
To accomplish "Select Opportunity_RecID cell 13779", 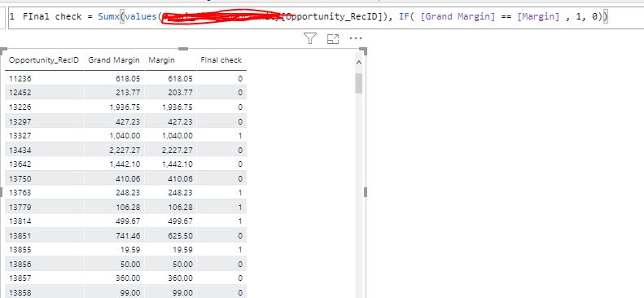I will [20, 207].
